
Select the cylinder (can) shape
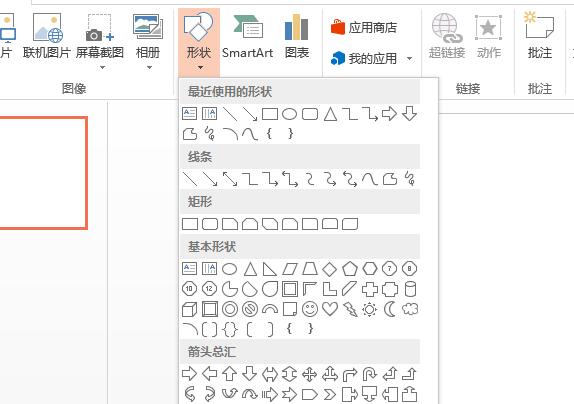(x=410, y=289)
